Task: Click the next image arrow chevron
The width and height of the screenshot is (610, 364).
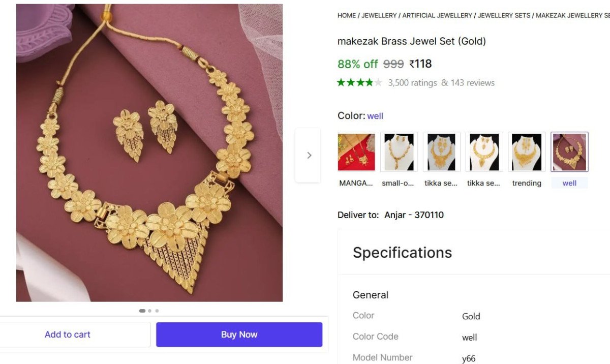Action: (309, 156)
